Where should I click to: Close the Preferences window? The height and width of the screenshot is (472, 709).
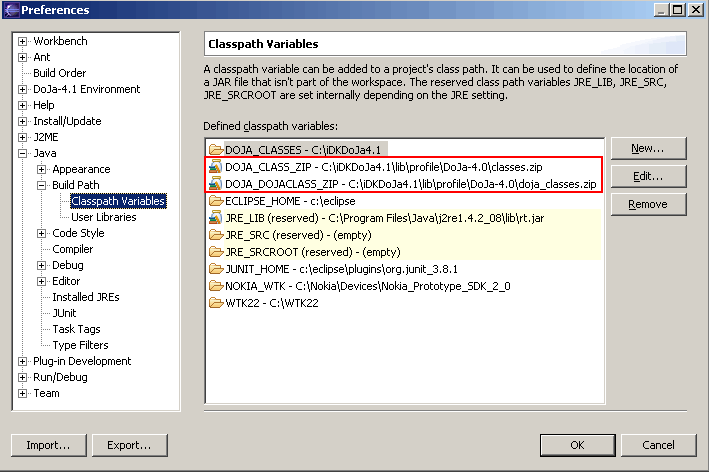(695, 10)
